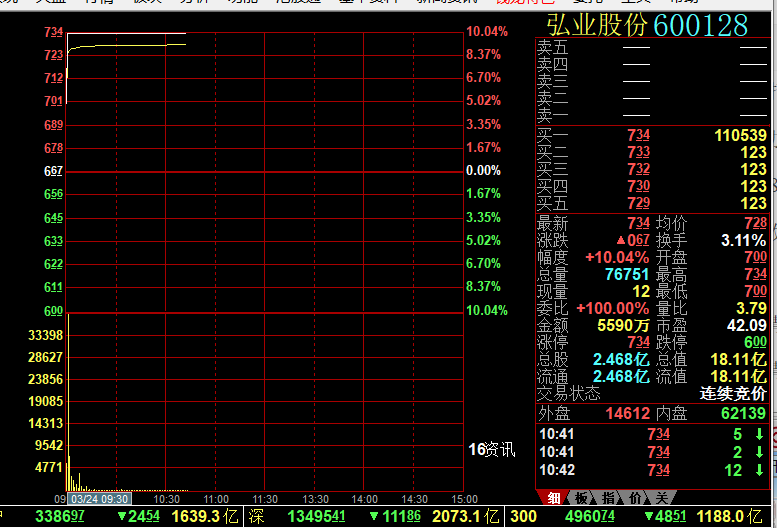
Task: Click the down arrow in 10:42 trade row
Action: [x=759, y=470]
